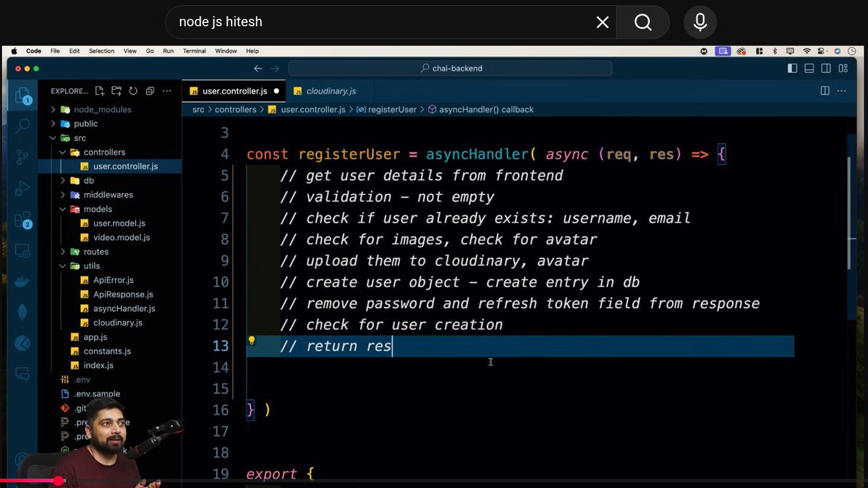Viewport: 868px width, 488px height.
Task: Open the MongoDB leaf view
Action: [23, 313]
